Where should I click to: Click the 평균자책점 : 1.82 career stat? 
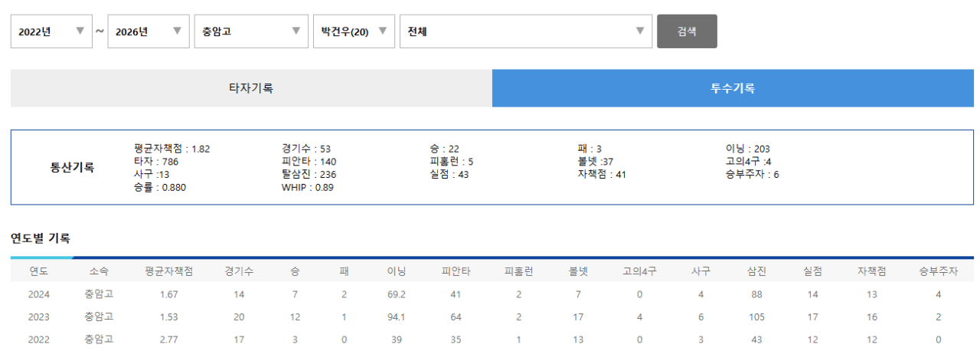point(171,149)
